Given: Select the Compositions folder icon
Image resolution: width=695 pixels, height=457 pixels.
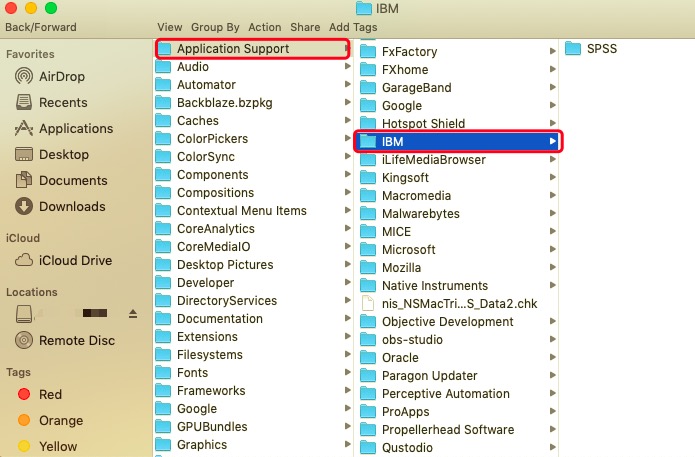Looking at the screenshot, I should [163, 193].
